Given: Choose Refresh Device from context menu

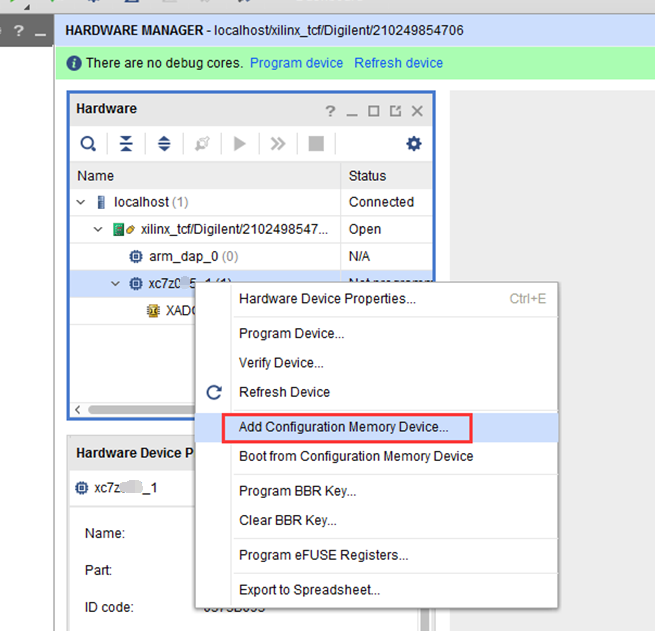Looking at the screenshot, I should (x=377, y=392).
